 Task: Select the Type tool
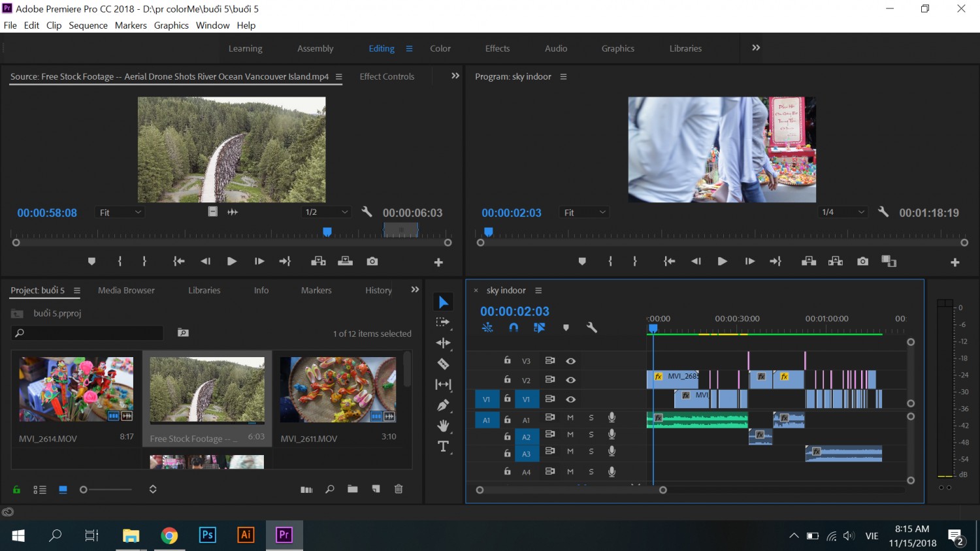pos(443,447)
